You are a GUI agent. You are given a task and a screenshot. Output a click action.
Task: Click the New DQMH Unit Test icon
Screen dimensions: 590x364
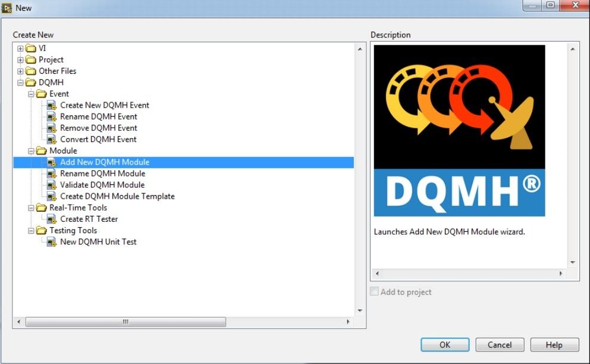pyautogui.click(x=52, y=241)
